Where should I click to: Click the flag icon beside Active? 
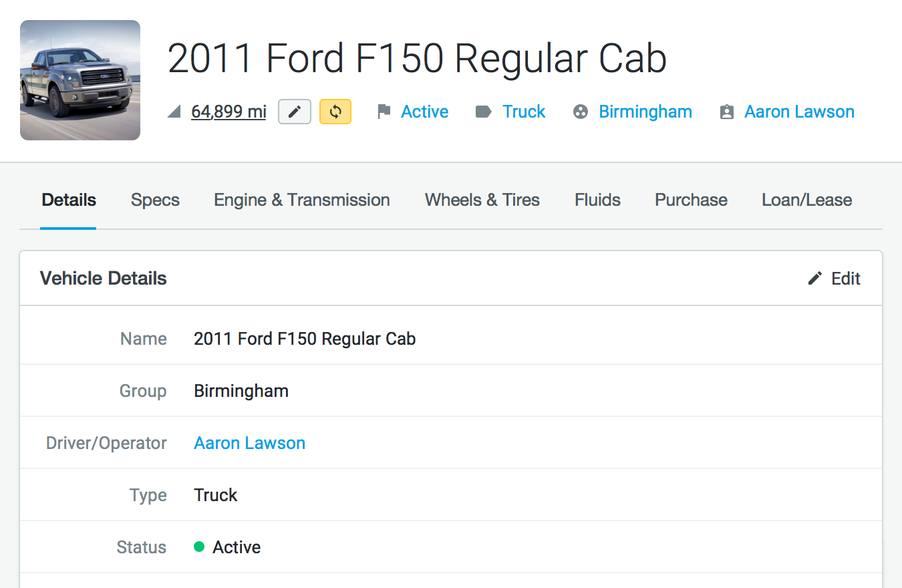click(x=384, y=112)
